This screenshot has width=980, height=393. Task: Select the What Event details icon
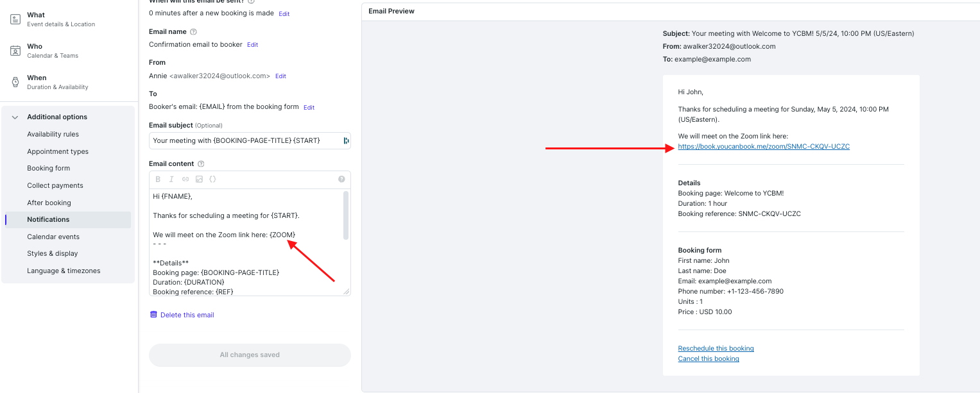click(15, 19)
